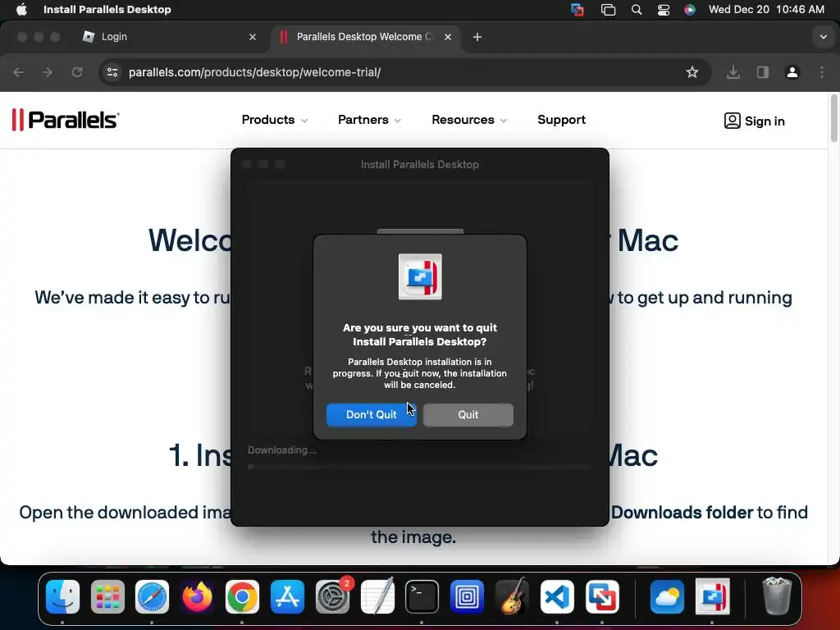Open the Support link
Image resolution: width=840 pixels, height=630 pixels.
[x=561, y=120]
